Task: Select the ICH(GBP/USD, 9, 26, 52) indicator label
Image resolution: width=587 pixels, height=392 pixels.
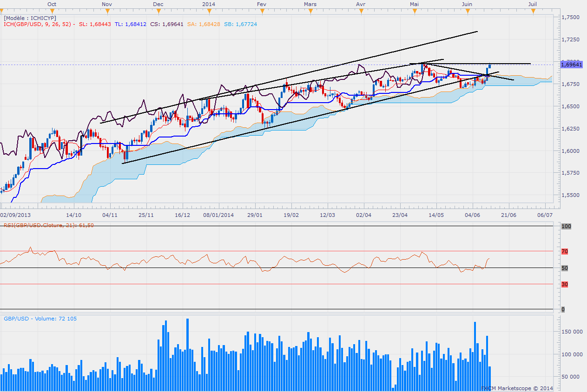Action: tap(40, 24)
